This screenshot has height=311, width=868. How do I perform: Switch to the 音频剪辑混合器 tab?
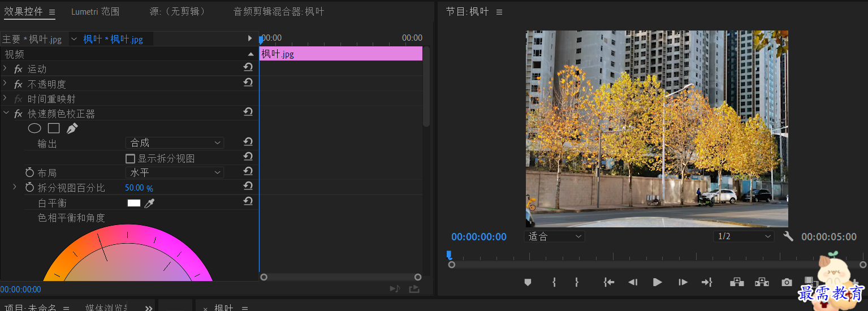pyautogui.click(x=279, y=11)
